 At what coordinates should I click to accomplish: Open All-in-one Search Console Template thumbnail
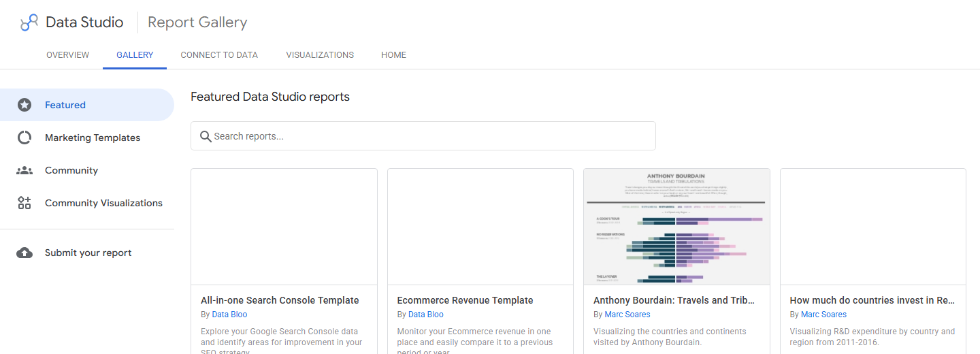284,227
